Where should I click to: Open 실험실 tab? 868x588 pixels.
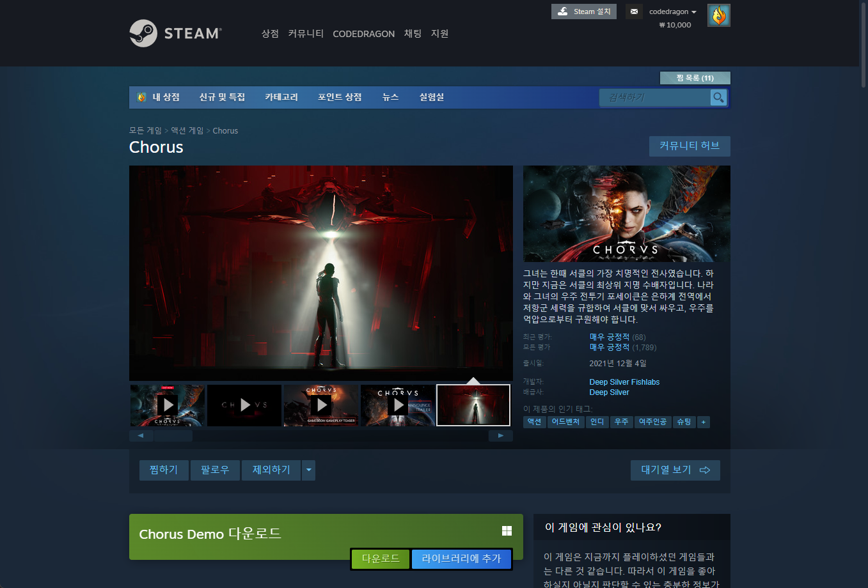(x=432, y=97)
